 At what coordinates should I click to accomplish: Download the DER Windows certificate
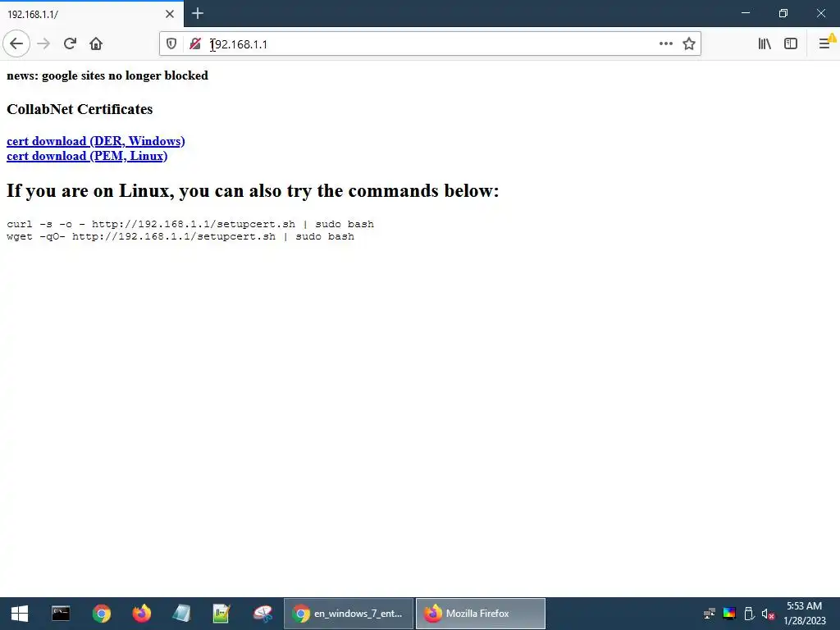point(96,141)
